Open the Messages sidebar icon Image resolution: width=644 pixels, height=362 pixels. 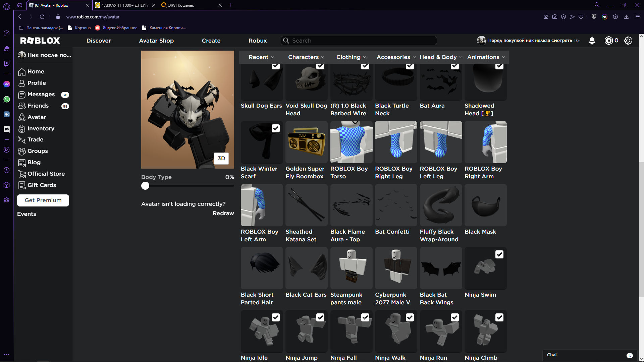click(x=22, y=95)
